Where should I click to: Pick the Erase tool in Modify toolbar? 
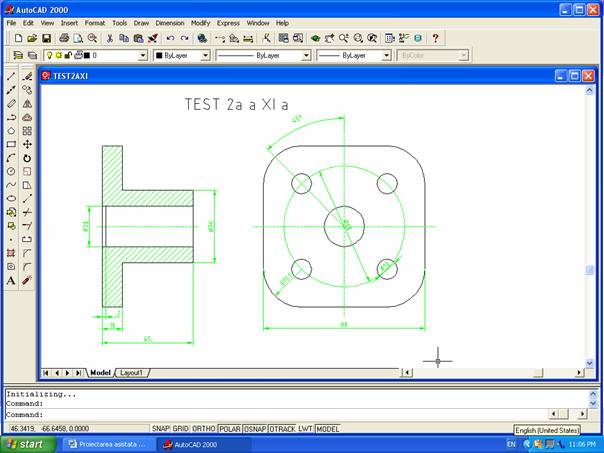(27, 76)
